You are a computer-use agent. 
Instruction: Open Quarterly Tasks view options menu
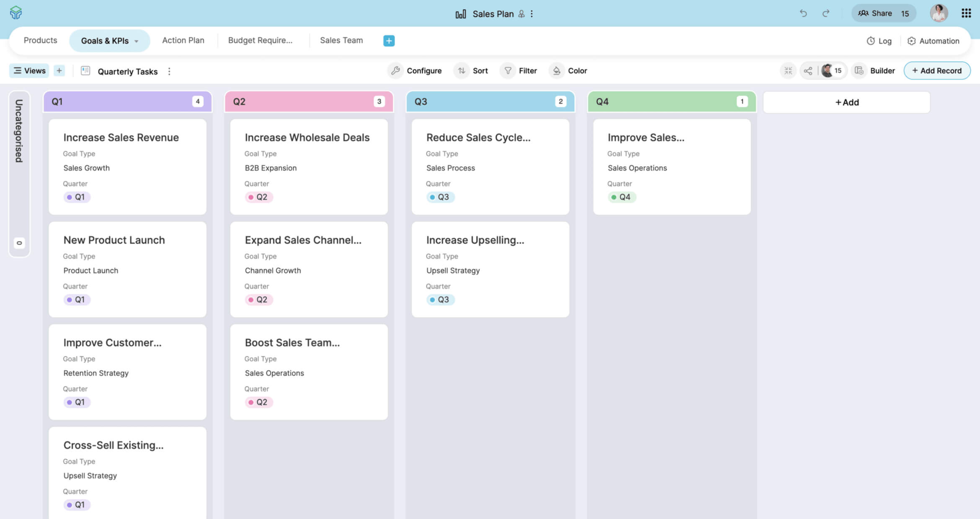pos(169,72)
